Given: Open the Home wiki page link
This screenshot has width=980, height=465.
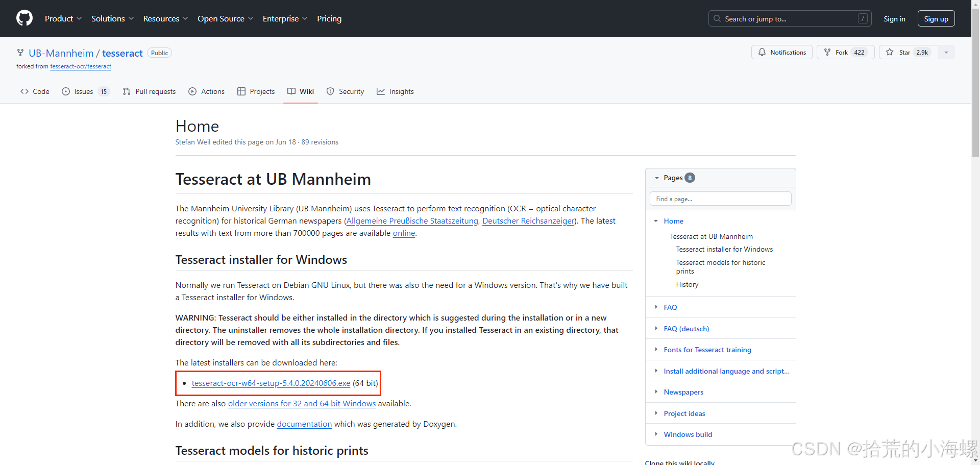Looking at the screenshot, I should point(673,221).
